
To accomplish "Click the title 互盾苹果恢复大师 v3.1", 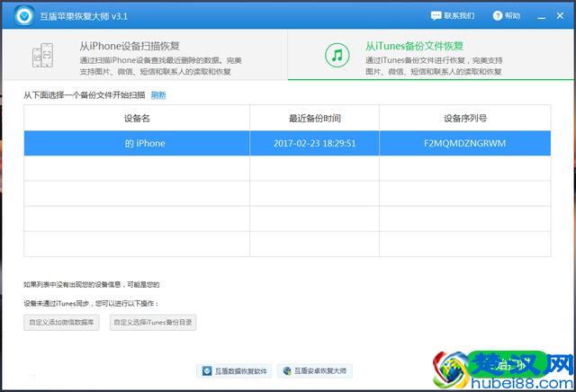I will [x=84, y=16].
